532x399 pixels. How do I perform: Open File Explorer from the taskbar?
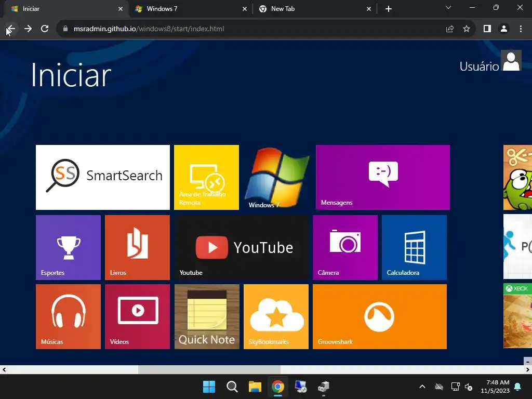(255, 387)
